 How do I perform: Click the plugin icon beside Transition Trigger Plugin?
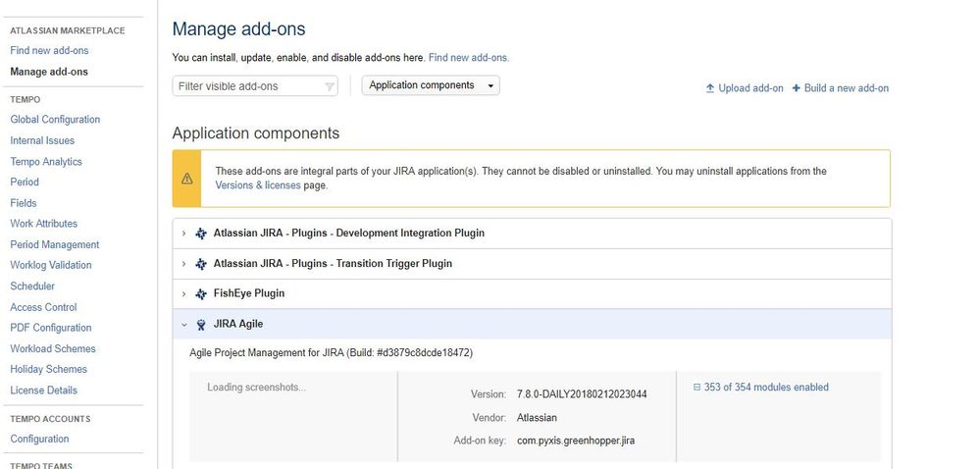click(x=201, y=264)
